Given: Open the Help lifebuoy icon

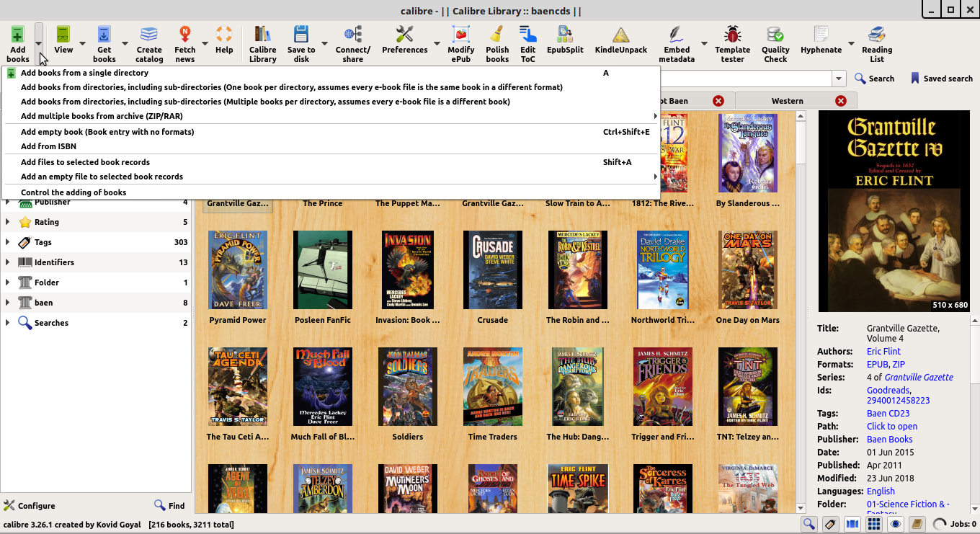Looking at the screenshot, I should pyautogui.click(x=224, y=34).
